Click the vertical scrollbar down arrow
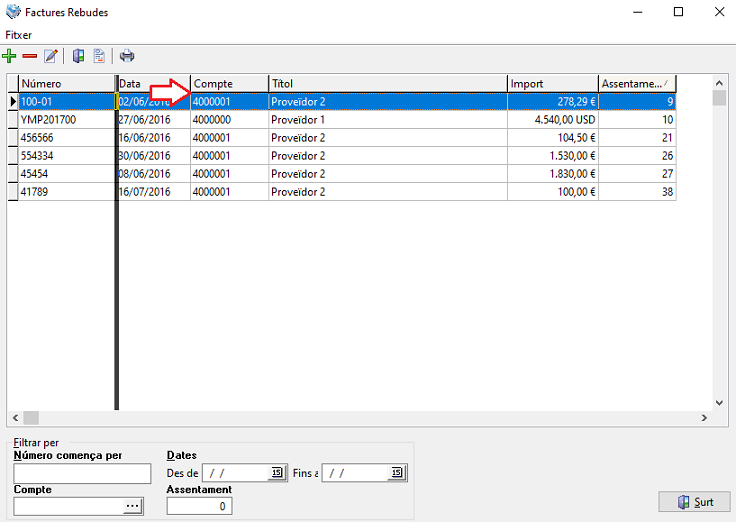The image size is (736, 522). [x=719, y=402]
